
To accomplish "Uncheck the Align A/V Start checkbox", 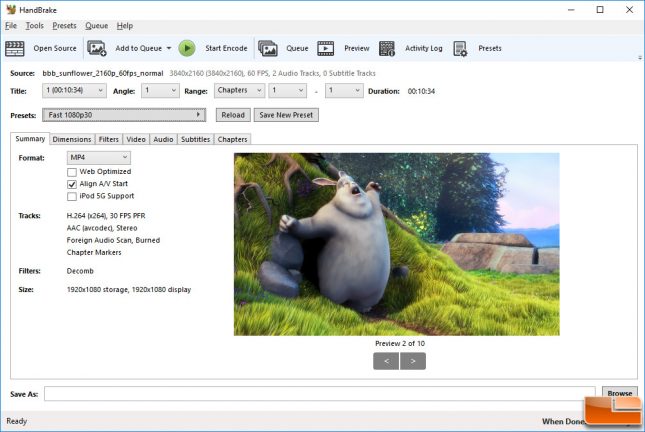I will coord(72,184).
